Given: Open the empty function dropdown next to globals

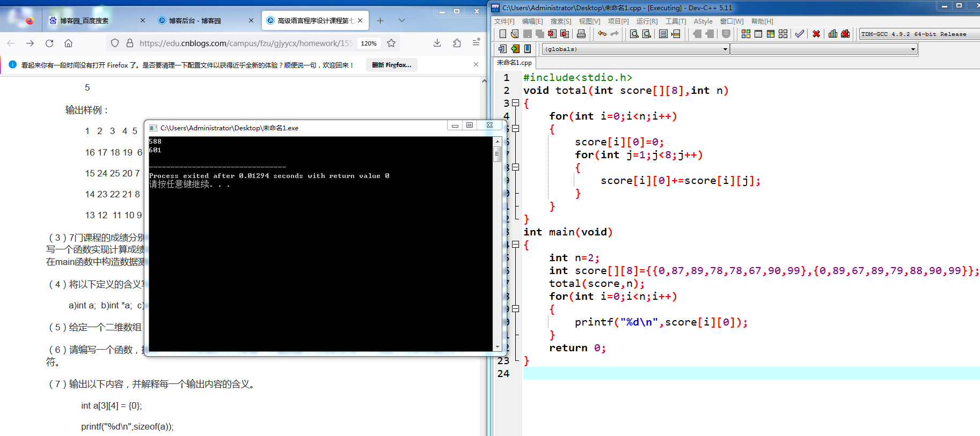Looking at the screenshot, I should 824,49.
